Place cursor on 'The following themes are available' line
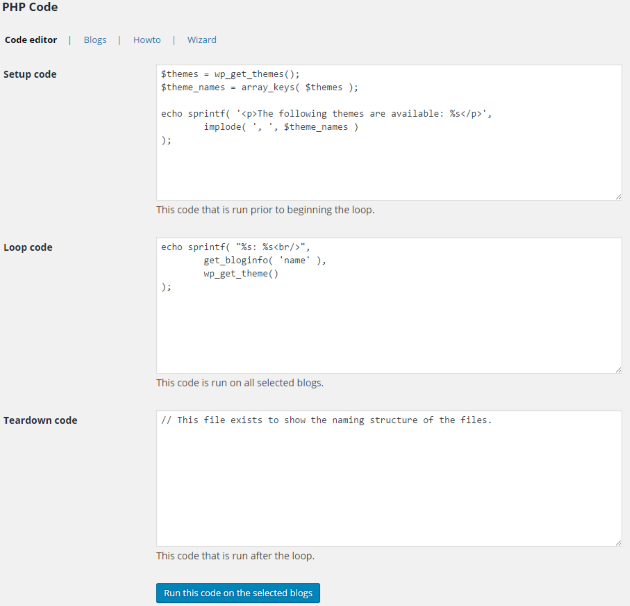The height and width of the screenshot is (606, 630). coord(326,114)
